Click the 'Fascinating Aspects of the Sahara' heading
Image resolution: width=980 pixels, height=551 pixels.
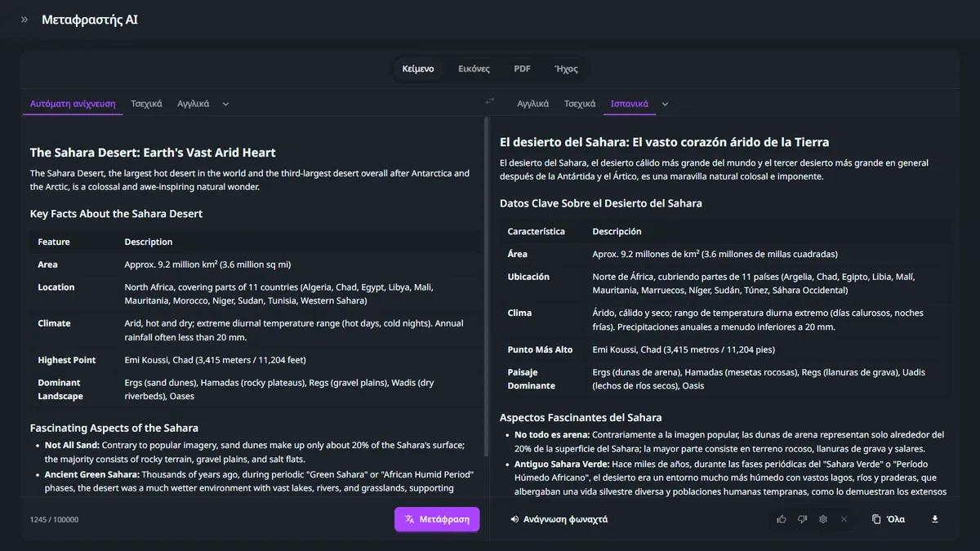coord(114,428)
